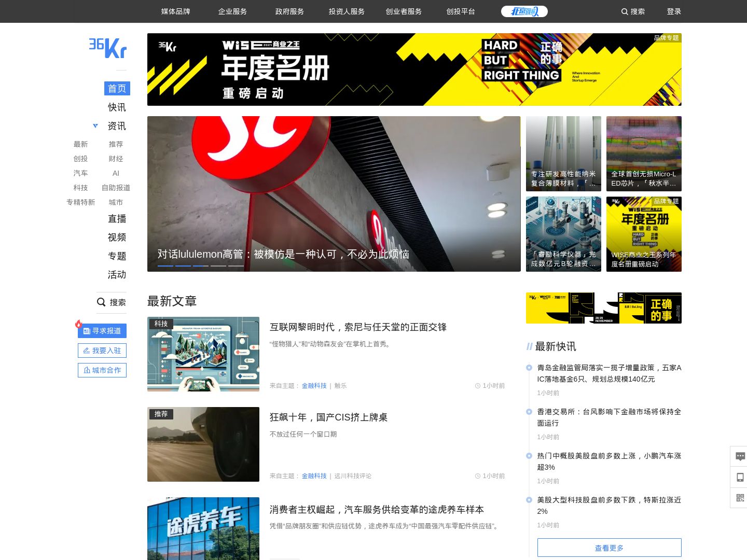Screen dimensions: 747x560
Task: Click the search magnifier icon in top bar
Action: click(x=625, y=11)
